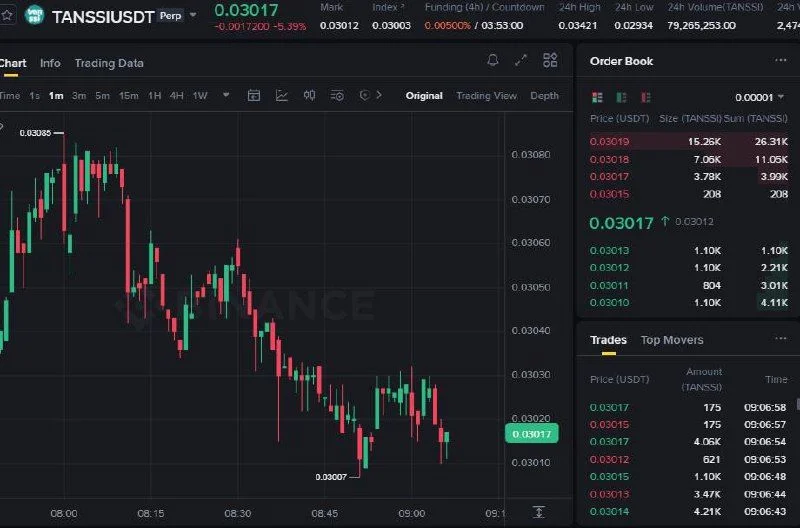The image size is (800, 528).
Task: Select the 15m interval
Action: [129, 95]
